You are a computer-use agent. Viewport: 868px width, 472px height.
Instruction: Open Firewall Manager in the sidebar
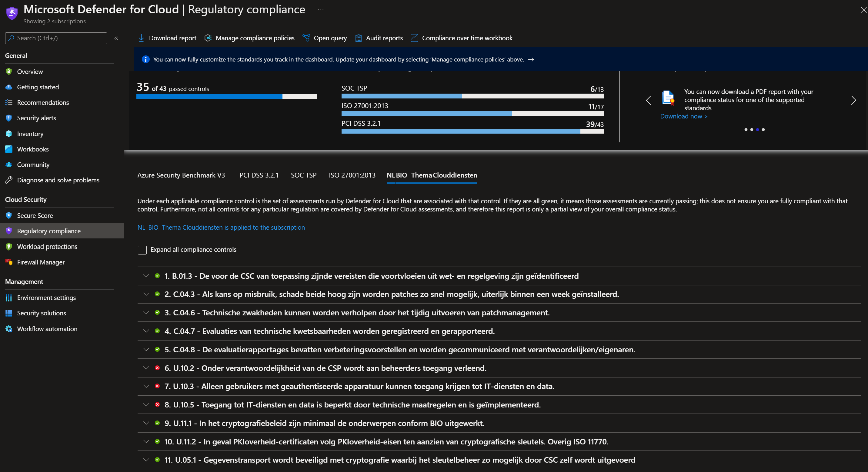click(x=40, y=262)
